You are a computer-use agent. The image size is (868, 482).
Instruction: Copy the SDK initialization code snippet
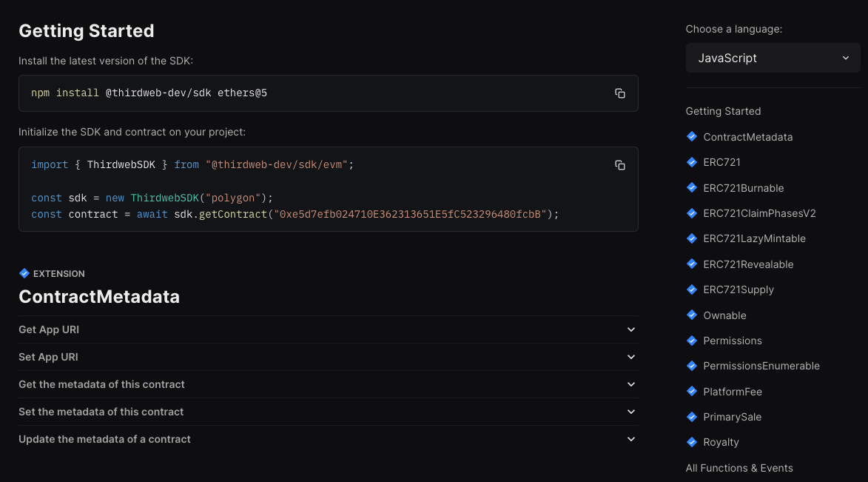[620, 165]
